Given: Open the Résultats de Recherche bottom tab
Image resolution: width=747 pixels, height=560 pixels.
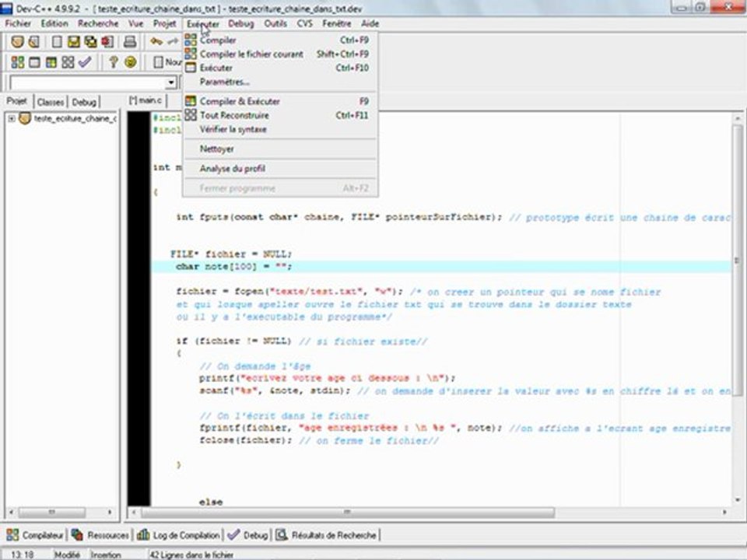Looking at the screenshot, I should 326,535.
